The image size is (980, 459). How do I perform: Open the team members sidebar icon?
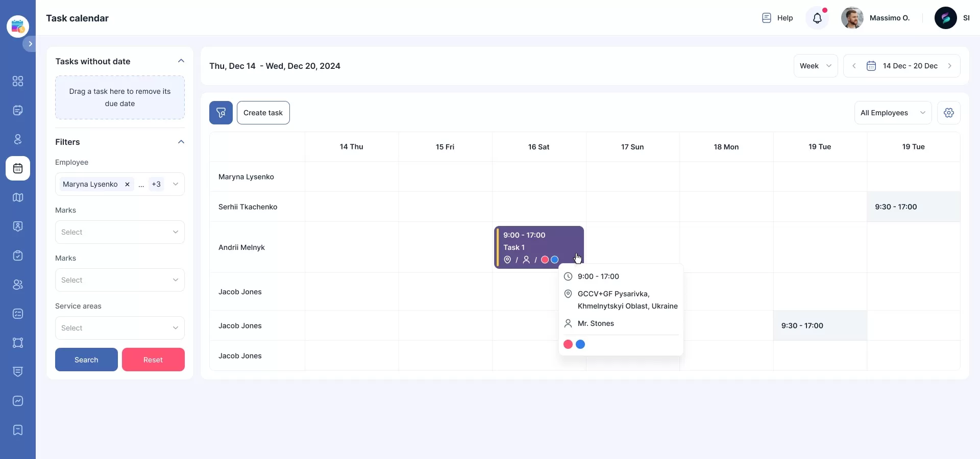[x=17, y=285]
